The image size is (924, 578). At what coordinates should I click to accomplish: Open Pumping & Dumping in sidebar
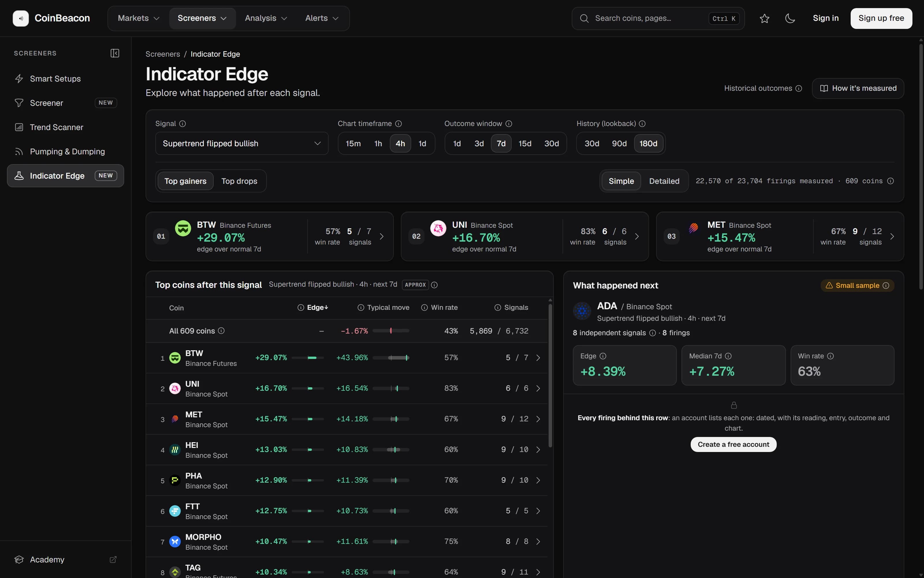[x=65, y=151]
